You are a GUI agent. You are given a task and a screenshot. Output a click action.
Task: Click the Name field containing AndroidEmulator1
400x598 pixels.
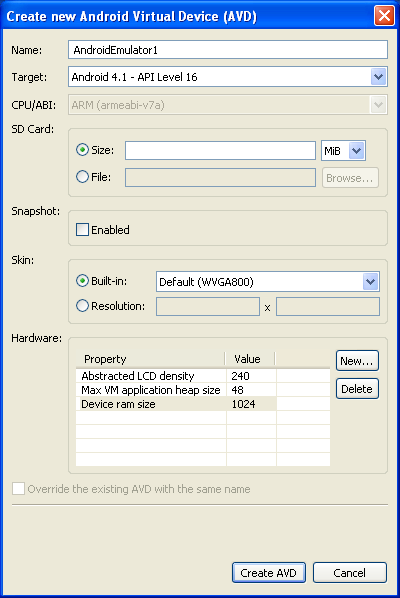coord(228,50)
